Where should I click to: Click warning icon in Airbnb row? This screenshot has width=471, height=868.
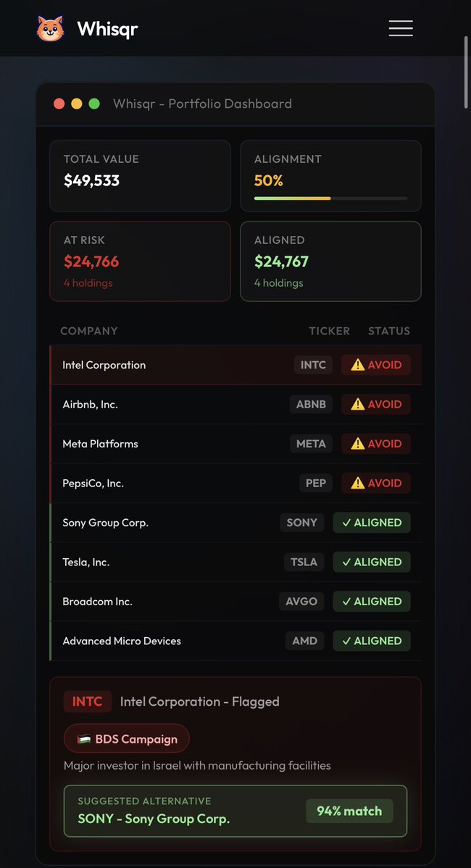[358, 404]
